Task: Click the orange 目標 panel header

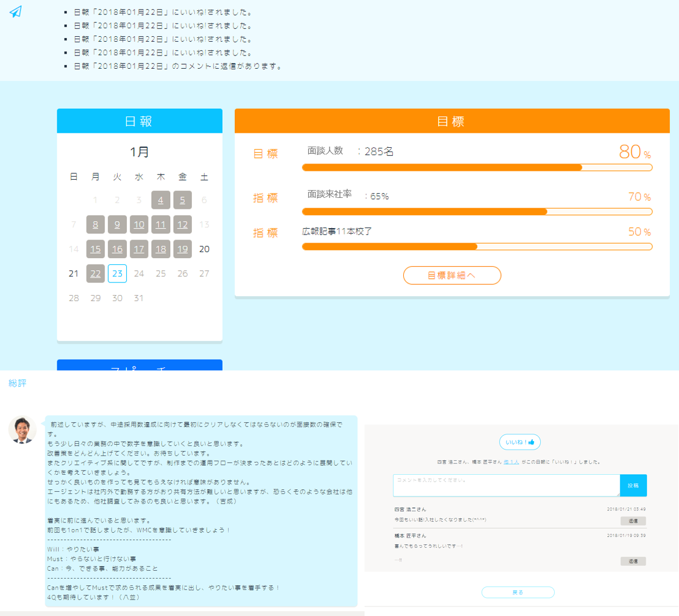Action: [x=452, y=121]
